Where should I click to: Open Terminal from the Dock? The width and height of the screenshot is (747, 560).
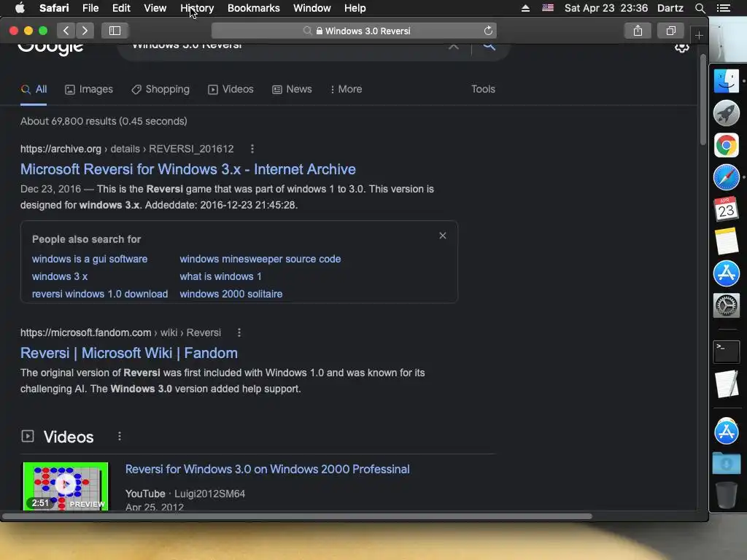(x=726, y=352)
